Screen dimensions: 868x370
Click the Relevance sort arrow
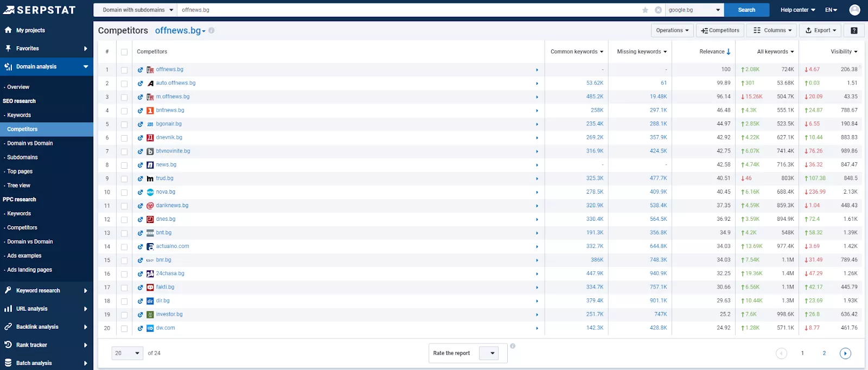tap(729, 52)
